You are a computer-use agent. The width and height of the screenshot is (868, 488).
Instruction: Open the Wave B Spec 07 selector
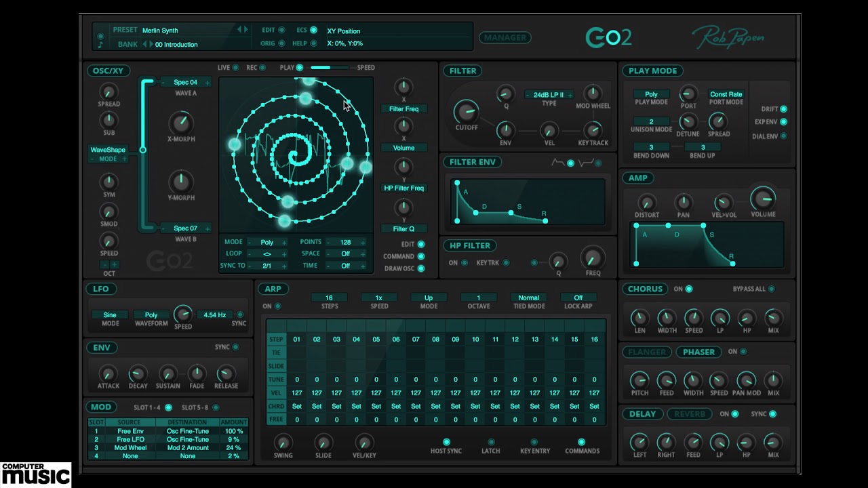coord(186,228)
